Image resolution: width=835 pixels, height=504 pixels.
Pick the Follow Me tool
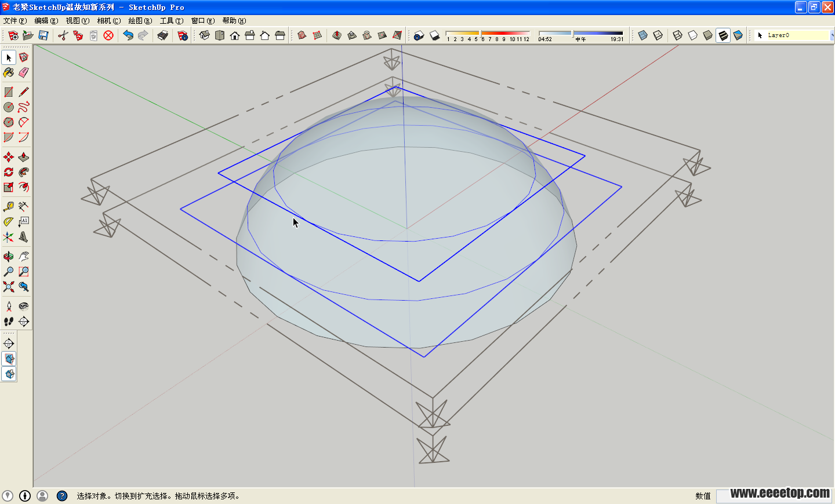pos(24,172)
